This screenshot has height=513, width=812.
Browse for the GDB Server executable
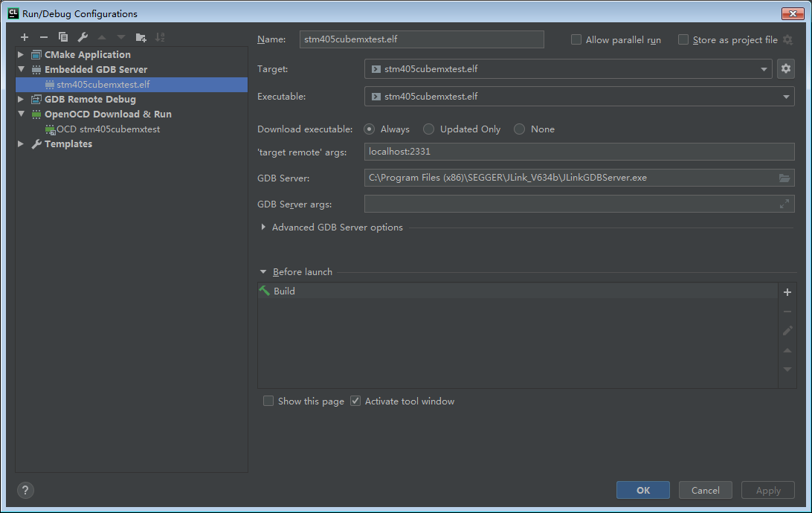click(x=784, y=178)
